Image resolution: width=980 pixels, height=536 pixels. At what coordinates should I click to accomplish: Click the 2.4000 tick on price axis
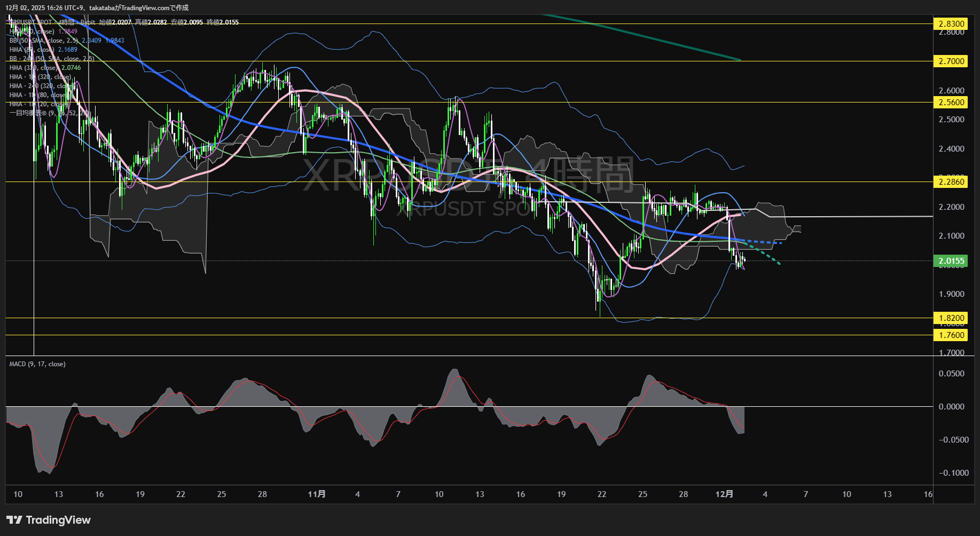pos(951,149)
